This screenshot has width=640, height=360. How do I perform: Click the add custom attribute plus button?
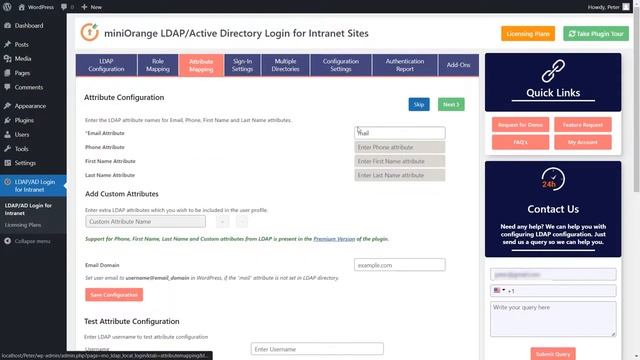point(222,222)
